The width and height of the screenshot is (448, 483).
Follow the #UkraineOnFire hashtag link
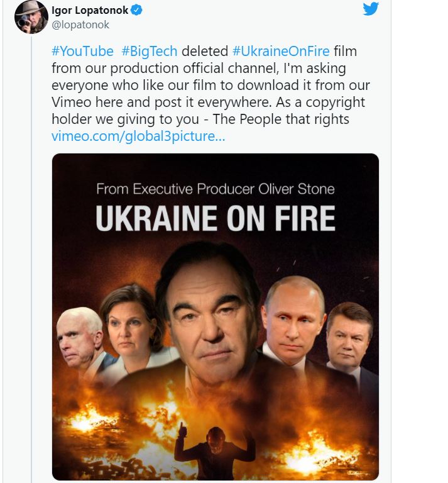(x=280, y=51)
